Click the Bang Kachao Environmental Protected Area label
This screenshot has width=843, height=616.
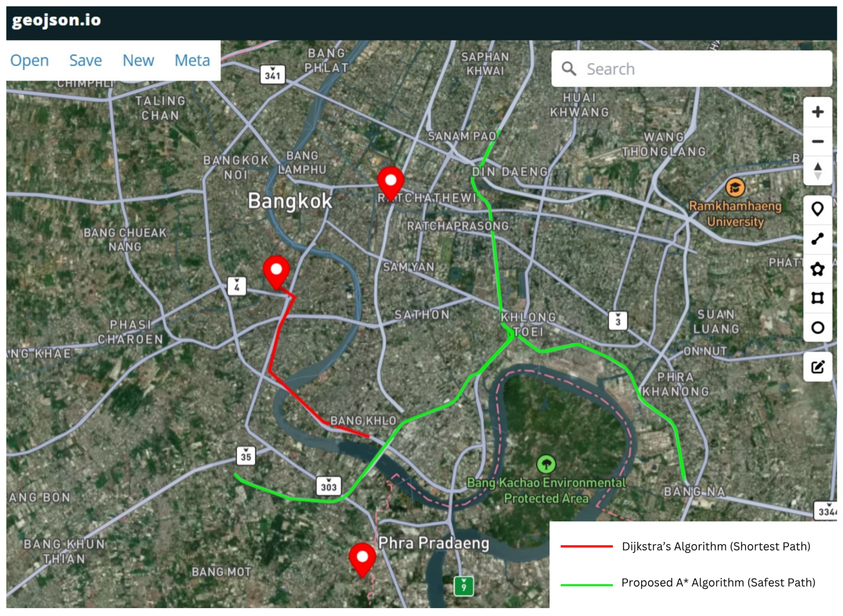[546, 491]
